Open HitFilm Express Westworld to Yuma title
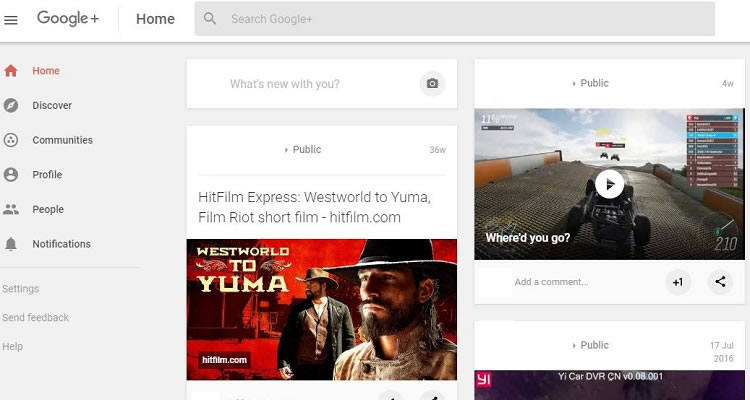750x400 pixels. pos(315,207)
